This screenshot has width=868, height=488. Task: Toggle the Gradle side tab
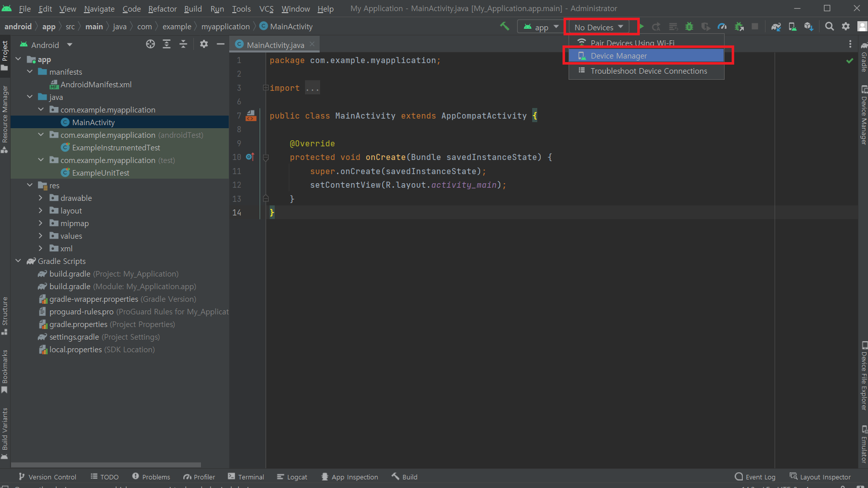click(863, 57)
